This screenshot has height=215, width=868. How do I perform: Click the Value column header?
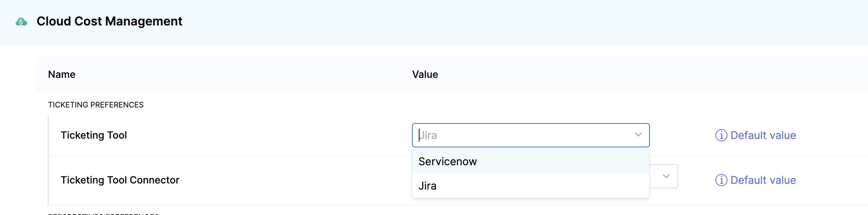[x=425, y=74]
